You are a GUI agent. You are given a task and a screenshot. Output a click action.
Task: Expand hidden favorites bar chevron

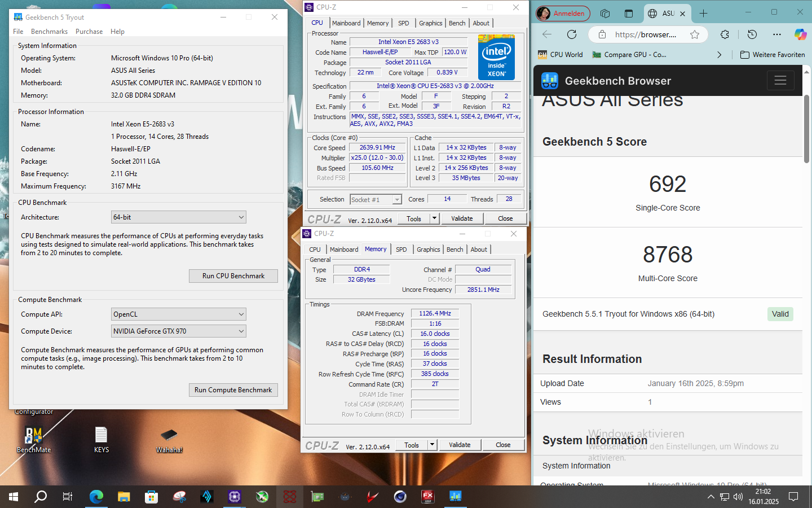(x=719, y=55)
